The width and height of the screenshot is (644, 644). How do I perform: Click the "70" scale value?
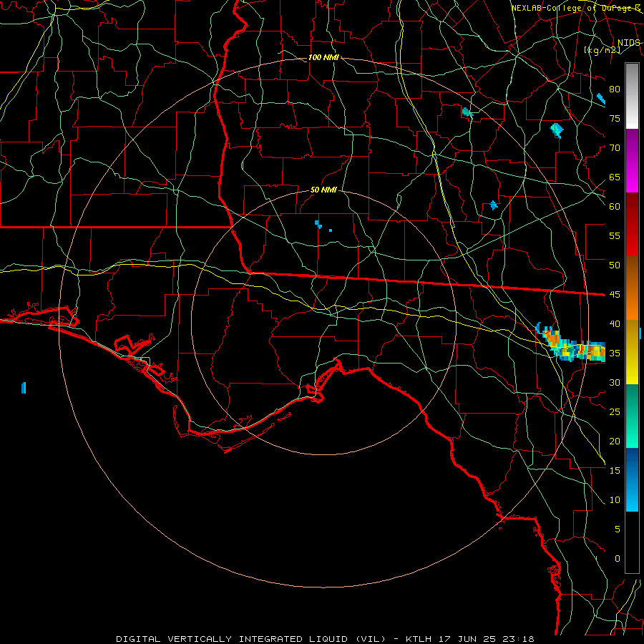(x=615, y=148)
